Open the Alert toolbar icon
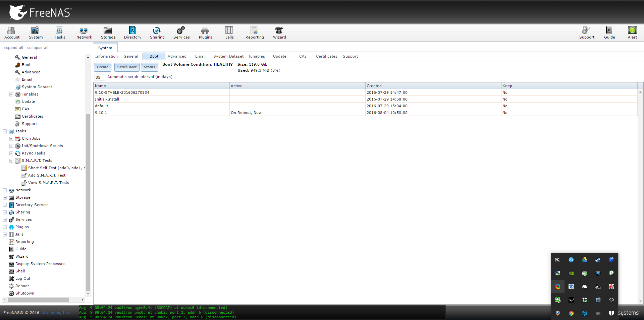The image size is (644, 320). point(632,33)
